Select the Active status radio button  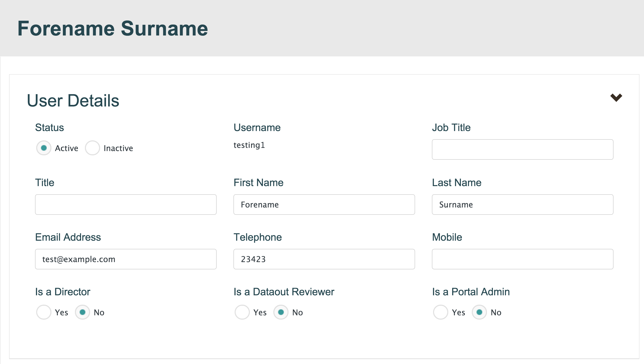[44, 148]
